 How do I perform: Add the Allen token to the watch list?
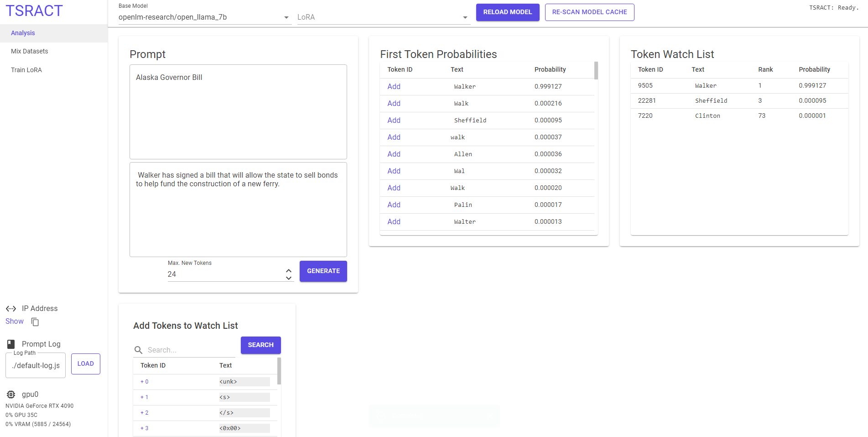(394, 154)
